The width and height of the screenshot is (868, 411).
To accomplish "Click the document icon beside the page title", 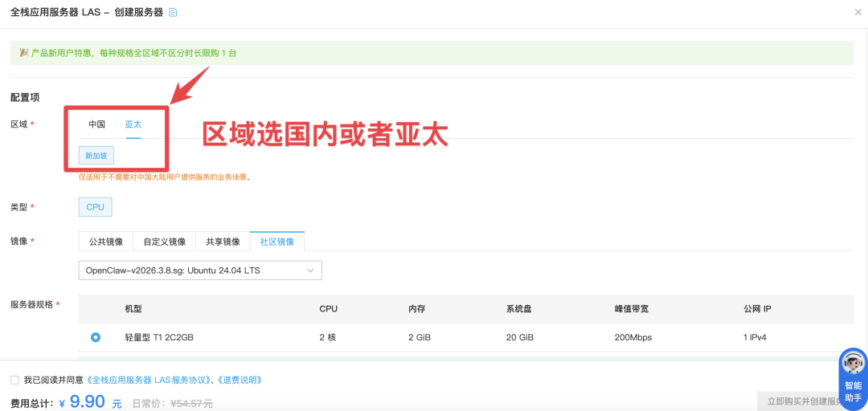I will pyautogui.click(x=173, y=12).
